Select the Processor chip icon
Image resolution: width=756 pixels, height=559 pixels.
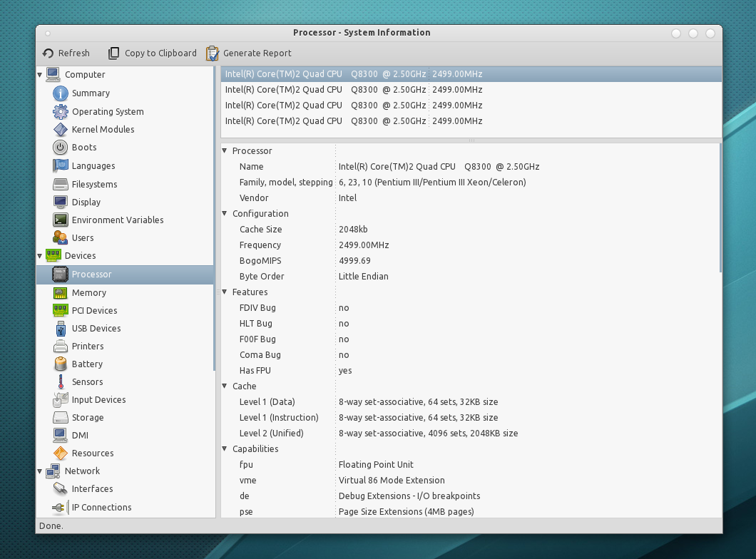click(61, 275)
